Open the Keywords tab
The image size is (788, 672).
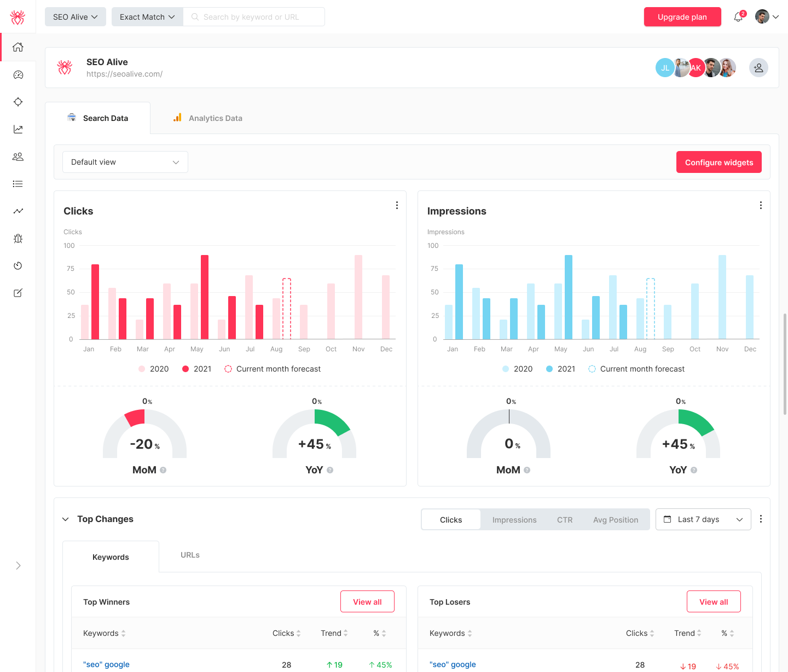(111, 557)
